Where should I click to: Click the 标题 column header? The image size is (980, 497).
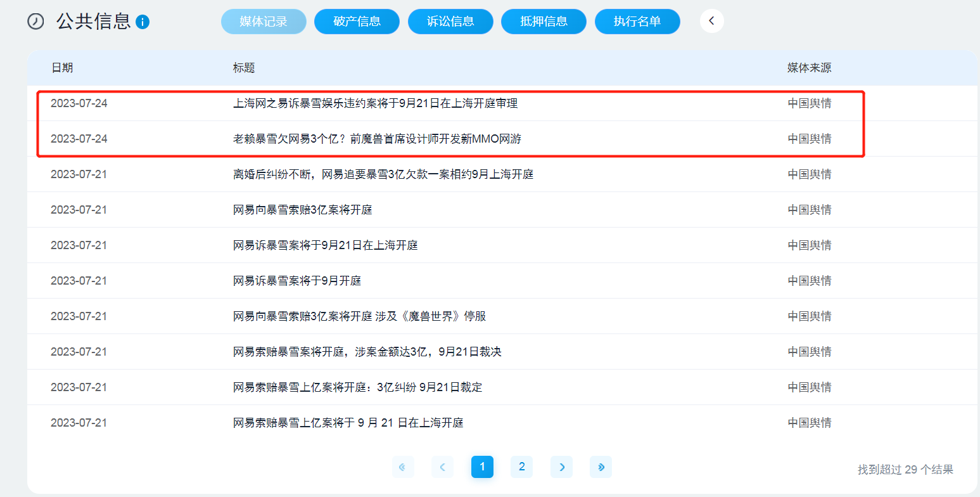coord(244,68)
